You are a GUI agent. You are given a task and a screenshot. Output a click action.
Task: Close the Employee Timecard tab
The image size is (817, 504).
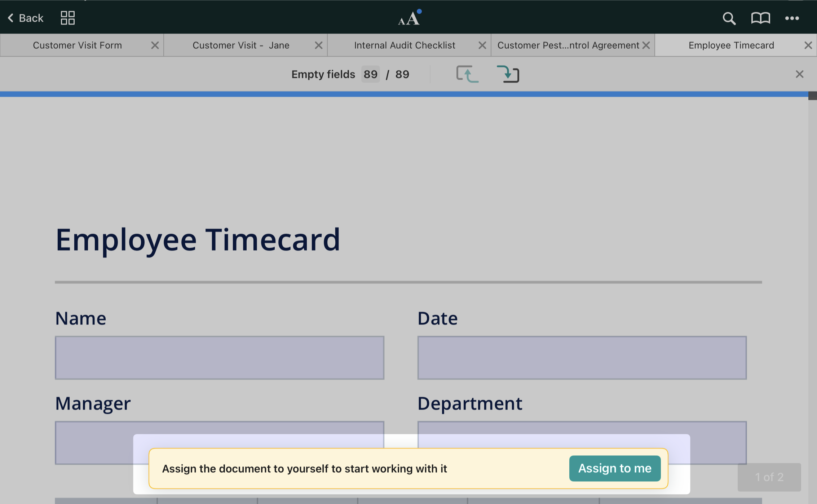click(x=808, y=45)
